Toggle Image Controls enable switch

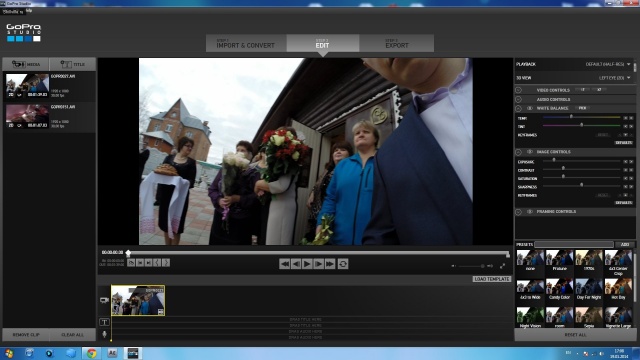tap(530, 152)
